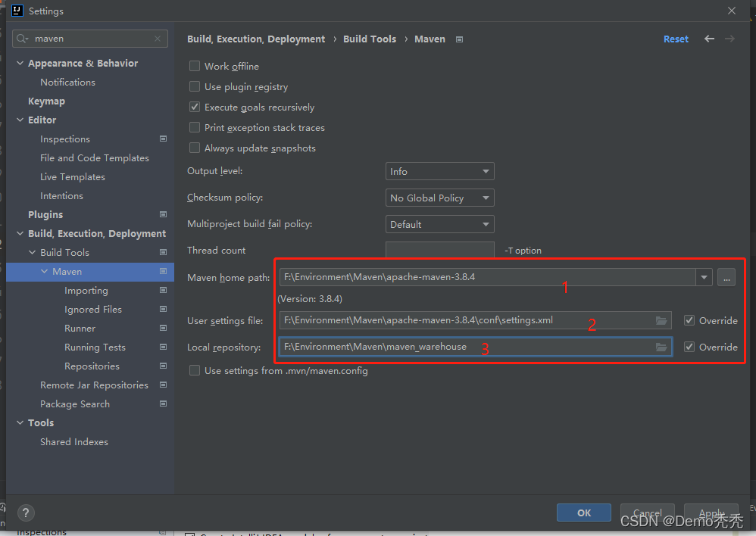Enable Work offline

195,66
